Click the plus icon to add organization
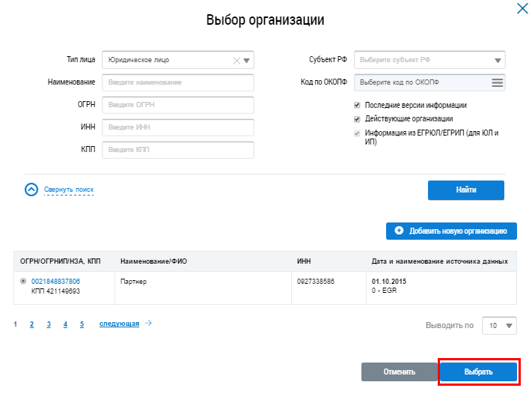The height and width of the screenshot is (400, 532). click(399, 231)
